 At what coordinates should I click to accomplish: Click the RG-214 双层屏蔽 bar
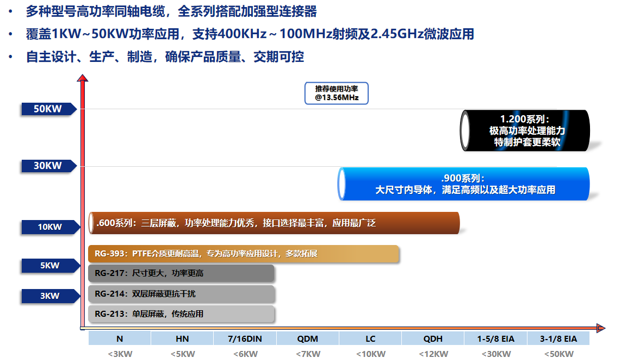pos(181,294)
